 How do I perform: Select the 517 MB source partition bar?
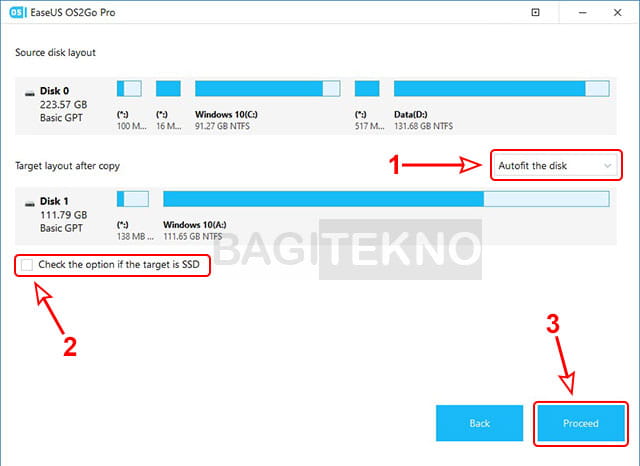(x=367, y=89)
